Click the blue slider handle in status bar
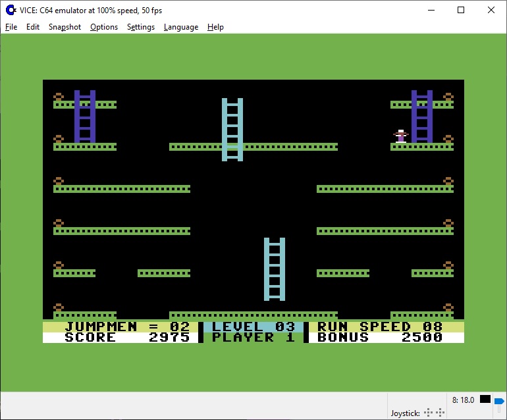This screenshot has width=507, height=420. click(499, 402)
